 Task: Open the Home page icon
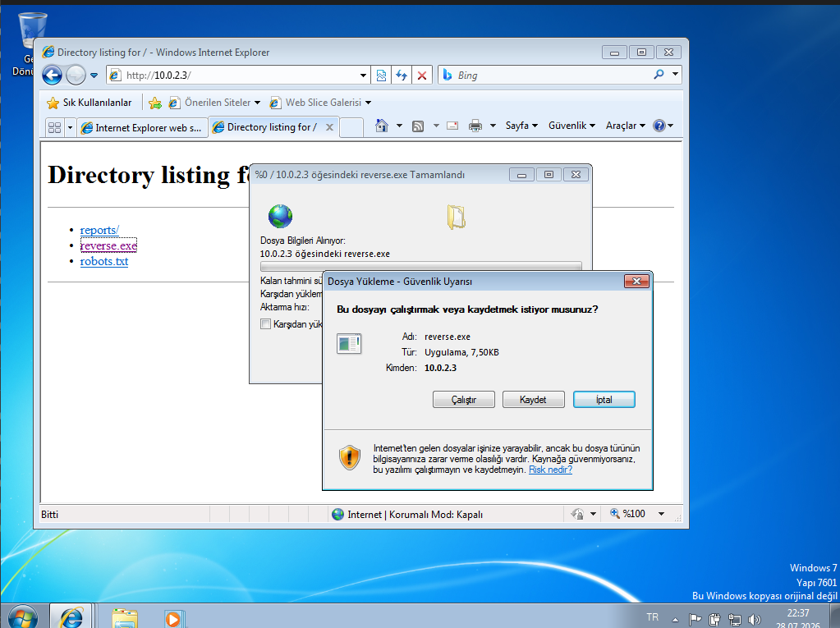pos(382,126)
